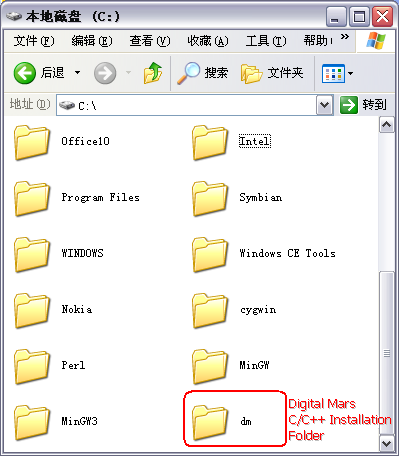Image resolution: width=399 pixels, height=456 pixels.
Task: Click the drive icon in title bar
Action: pos(14,16)
